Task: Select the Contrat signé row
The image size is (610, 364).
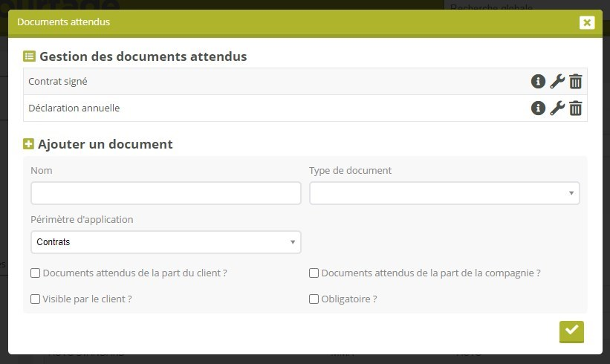Action: (x=223, y=82)
